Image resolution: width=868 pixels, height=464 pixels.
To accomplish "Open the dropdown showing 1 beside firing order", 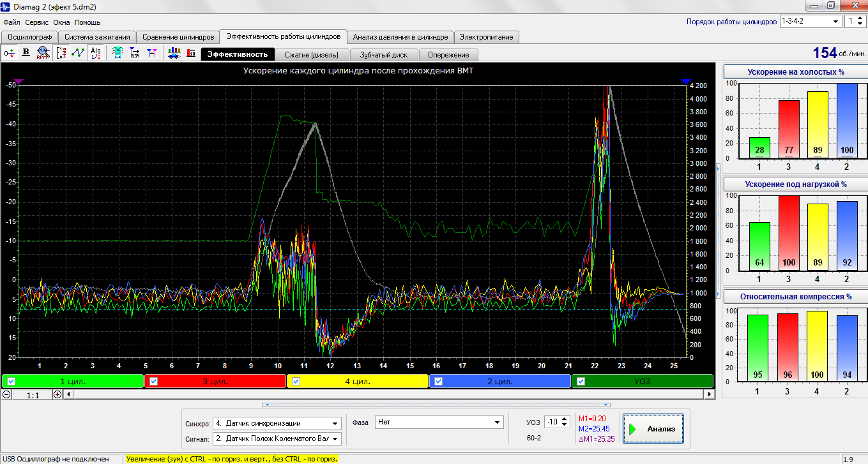I will tap(855, 22).
